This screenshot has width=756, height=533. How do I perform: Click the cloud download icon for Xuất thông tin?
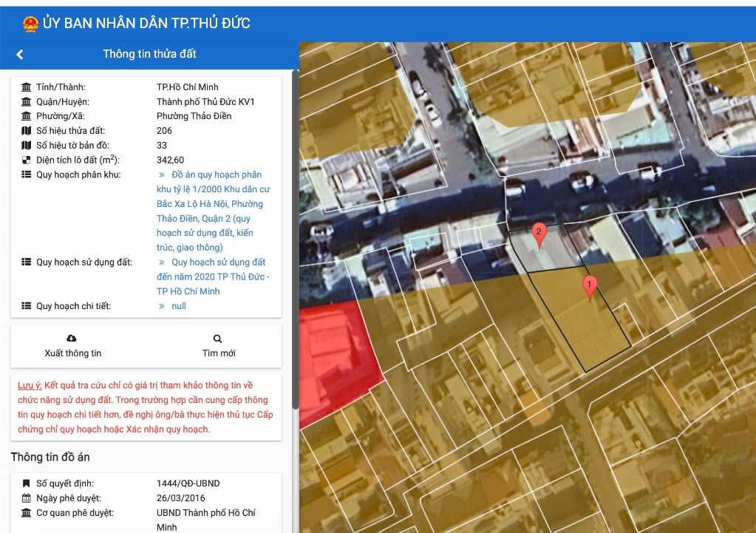pos(72,338)
